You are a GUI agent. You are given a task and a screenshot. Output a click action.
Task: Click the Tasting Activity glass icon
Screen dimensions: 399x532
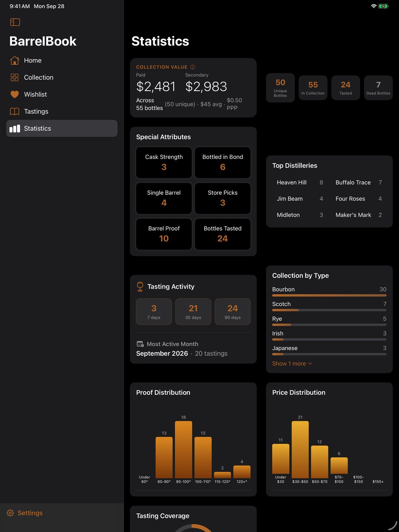pos(140,287)
